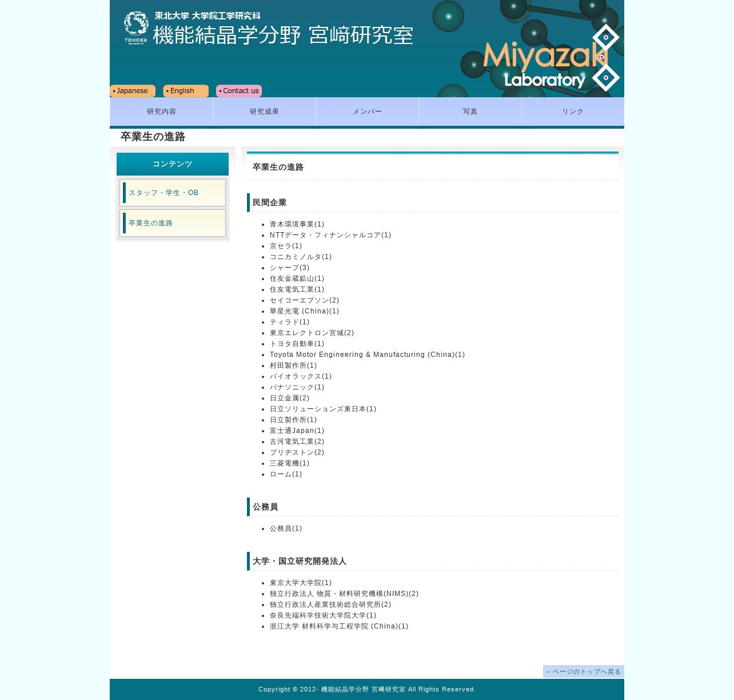The height and width of the screenshot is (700, 734).
Task: Select list item パナソニック(1)
Action: 297,387
